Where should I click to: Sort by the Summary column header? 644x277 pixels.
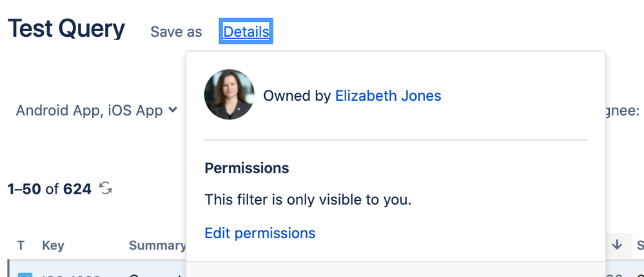(157, 245)
